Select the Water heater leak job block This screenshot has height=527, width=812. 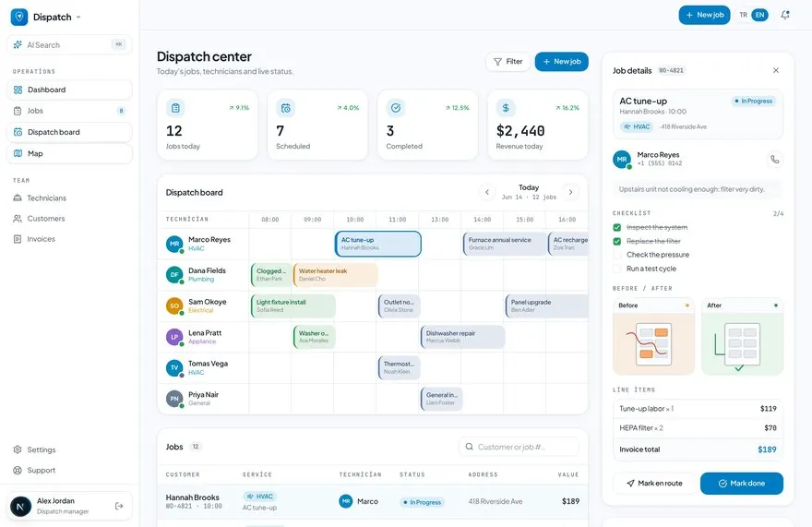coord(336,275)
